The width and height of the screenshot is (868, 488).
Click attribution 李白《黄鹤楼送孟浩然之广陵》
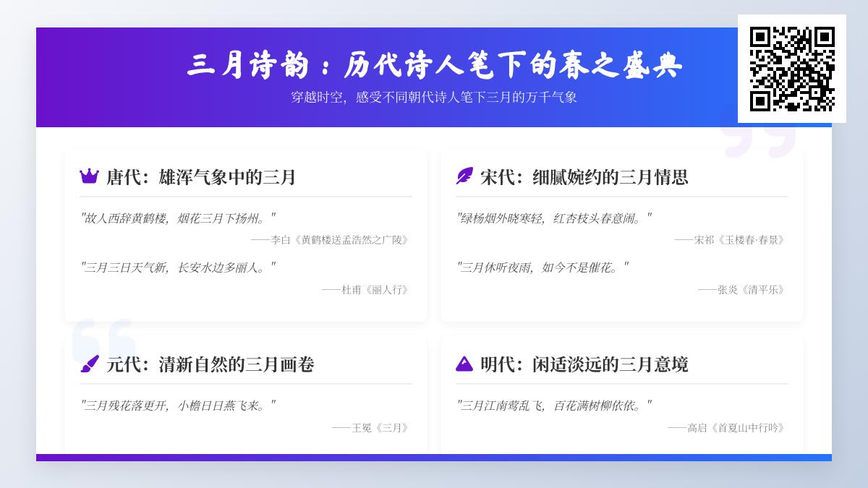[331, 240]
